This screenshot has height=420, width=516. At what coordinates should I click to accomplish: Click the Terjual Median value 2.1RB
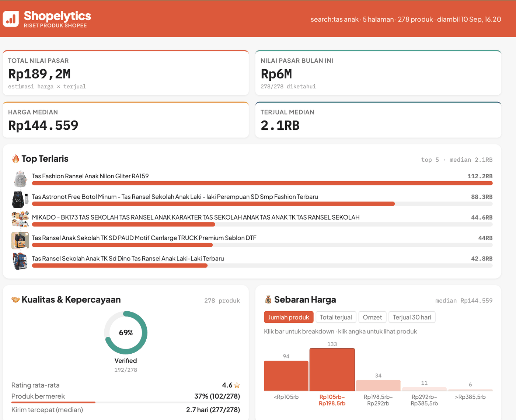click(x=280, y=126)
